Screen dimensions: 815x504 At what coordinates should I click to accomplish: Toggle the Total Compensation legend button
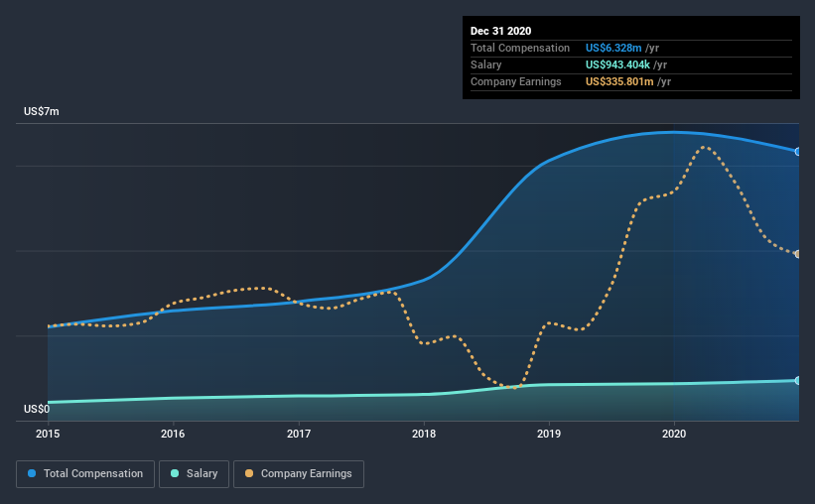[x=85, y=474]
